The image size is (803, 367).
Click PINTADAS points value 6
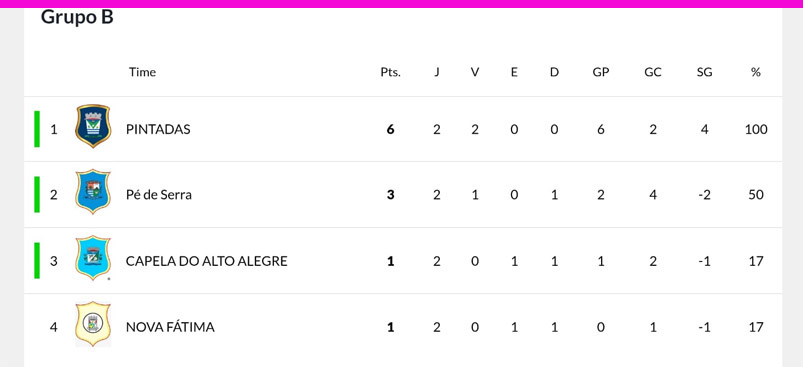(390, 129)
